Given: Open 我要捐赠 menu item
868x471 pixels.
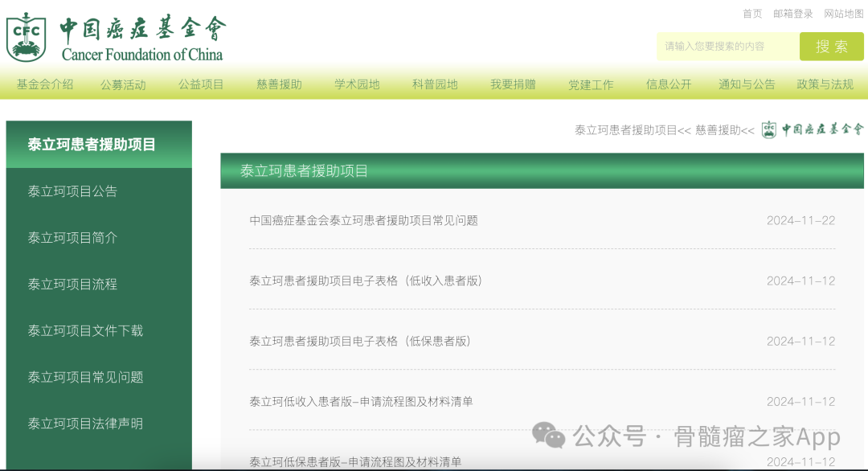Looking at the screenshot, I should click(513, 84).
